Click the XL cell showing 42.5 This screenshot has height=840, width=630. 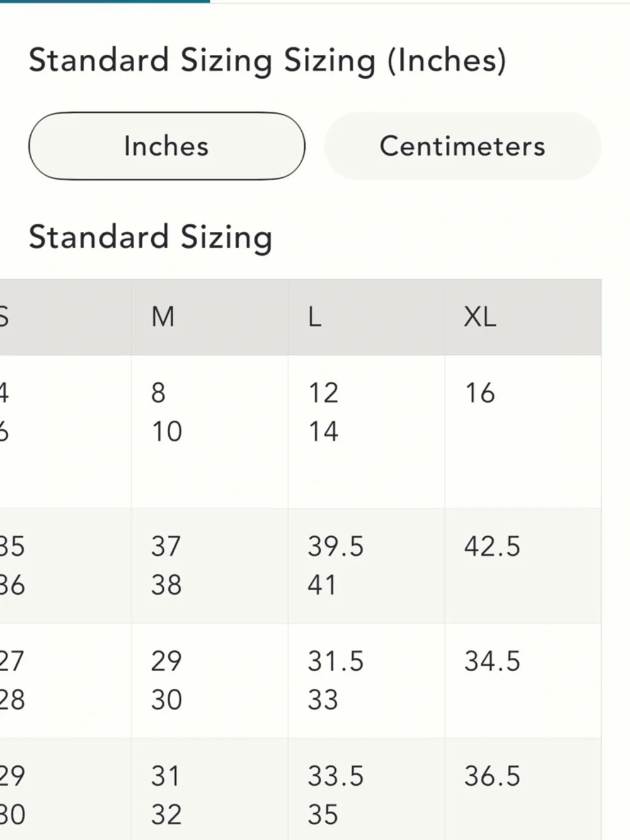[524, 566]
